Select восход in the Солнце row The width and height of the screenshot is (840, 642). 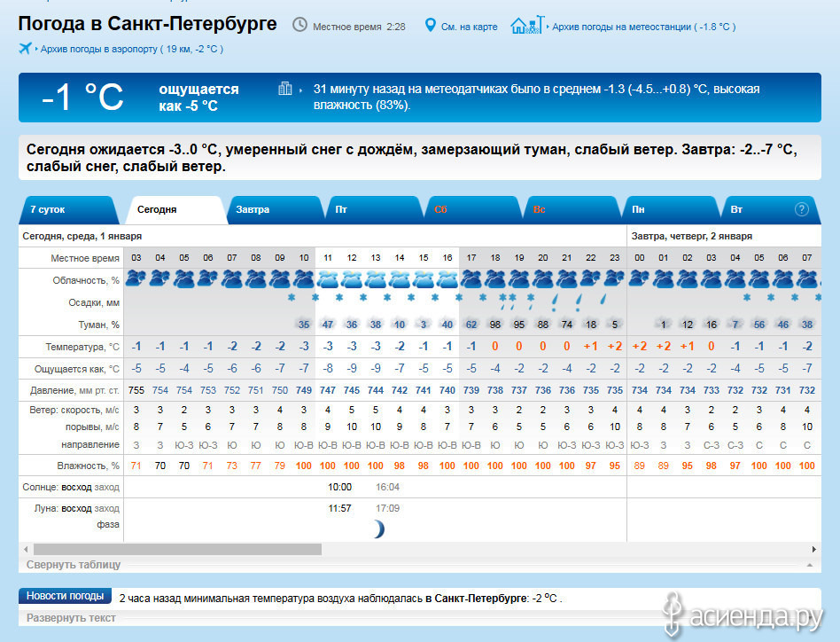(x=75, y=487)
